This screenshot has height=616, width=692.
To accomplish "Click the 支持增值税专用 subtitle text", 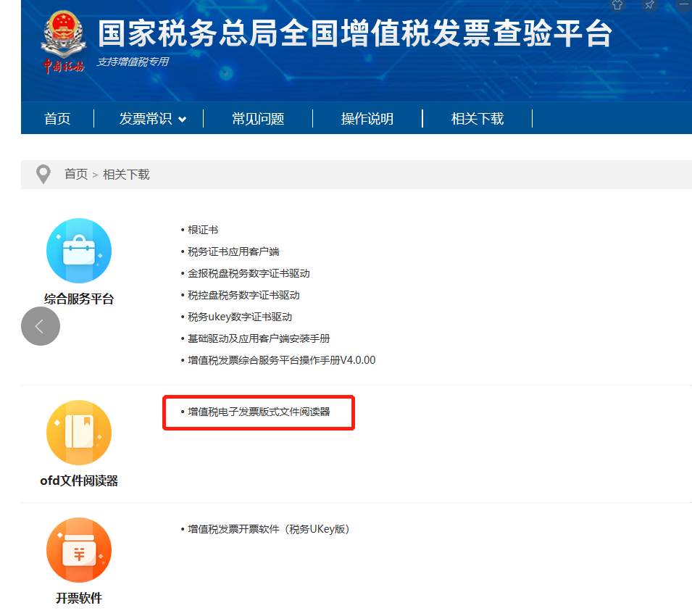I will (x=133, y=62).
